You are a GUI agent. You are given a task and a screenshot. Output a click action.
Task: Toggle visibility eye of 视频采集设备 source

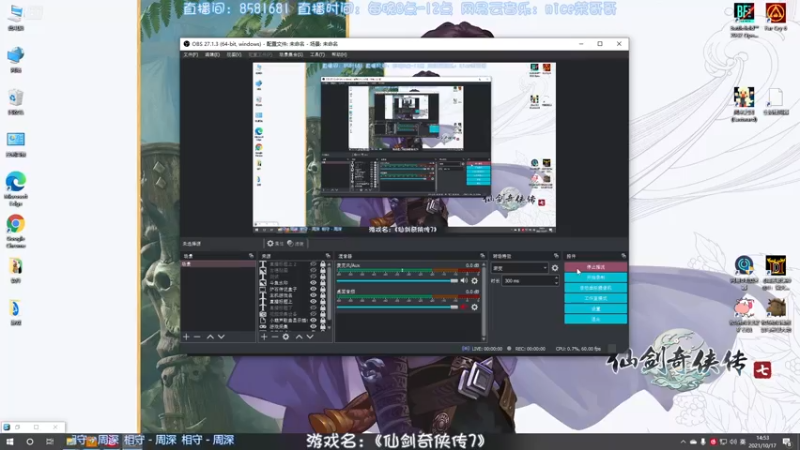pyautogui.click(x=313, y=314)
